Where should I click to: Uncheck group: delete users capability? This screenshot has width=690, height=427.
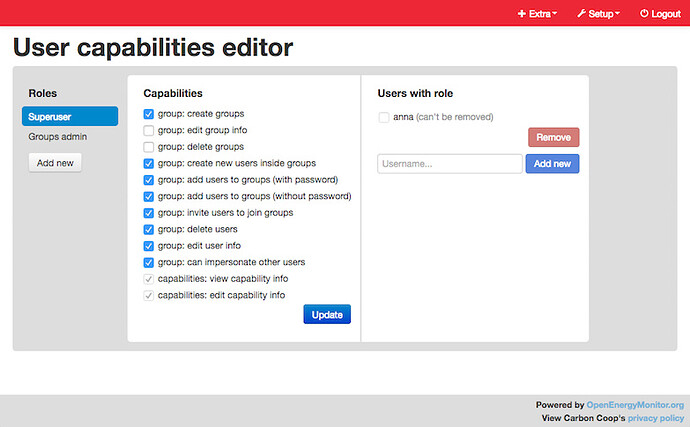(x=149, y=229)
